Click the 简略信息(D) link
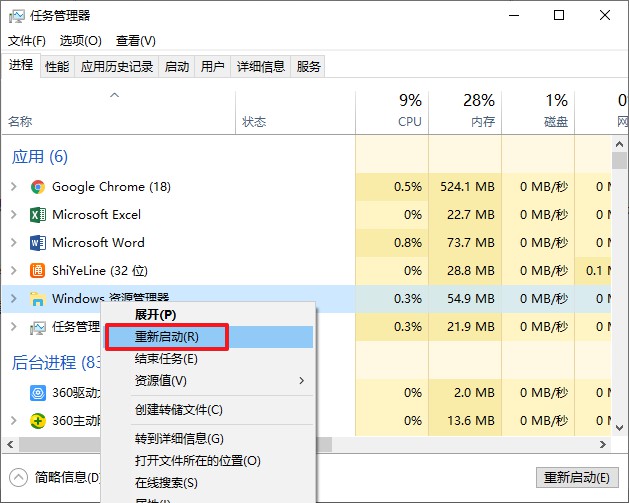 point(67,477)
